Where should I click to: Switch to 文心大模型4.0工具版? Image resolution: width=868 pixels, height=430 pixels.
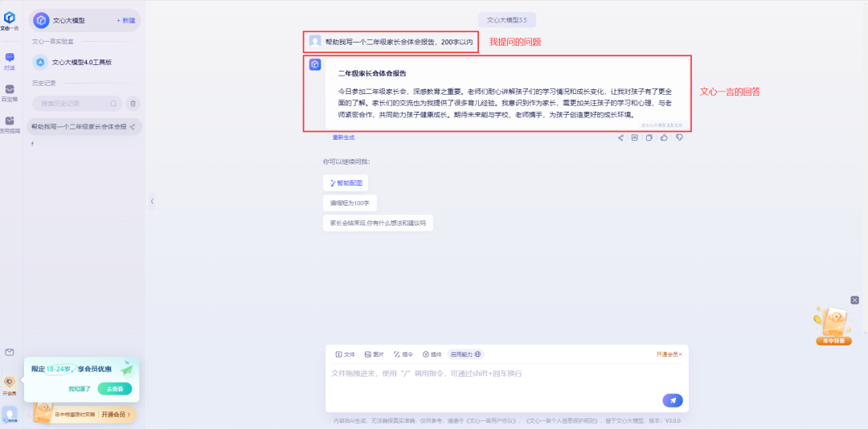click(82, 62)
